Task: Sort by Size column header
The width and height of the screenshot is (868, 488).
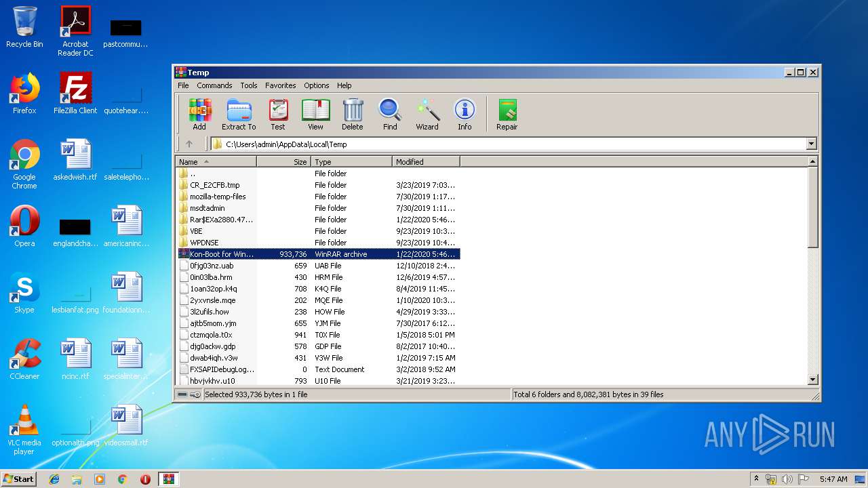Action: (x=284, y=162)
